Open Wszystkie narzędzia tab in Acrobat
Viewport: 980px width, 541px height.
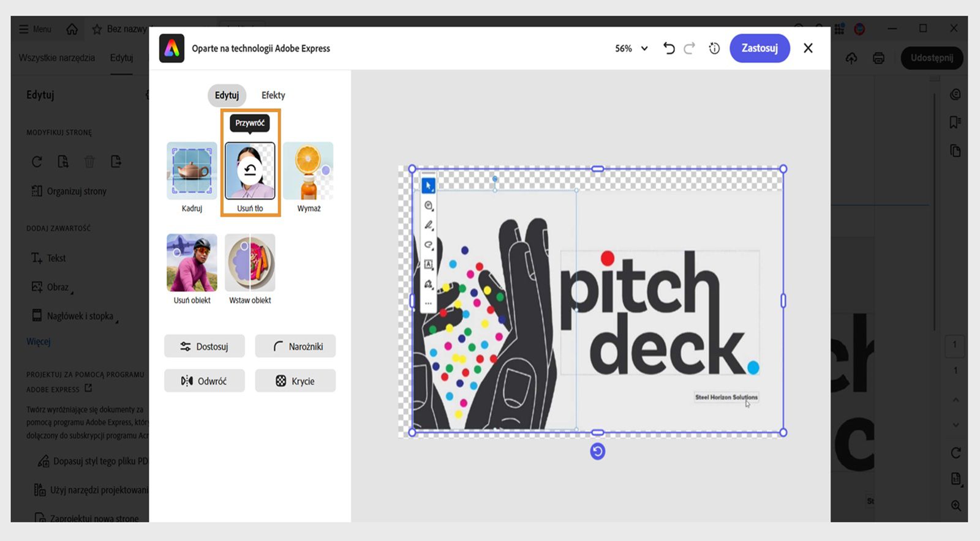tap(57, 58)
